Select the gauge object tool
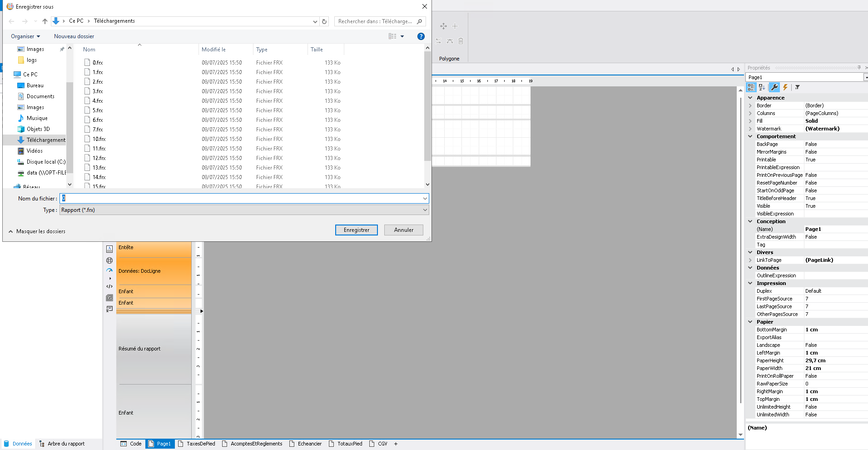 tap(109, 270)
